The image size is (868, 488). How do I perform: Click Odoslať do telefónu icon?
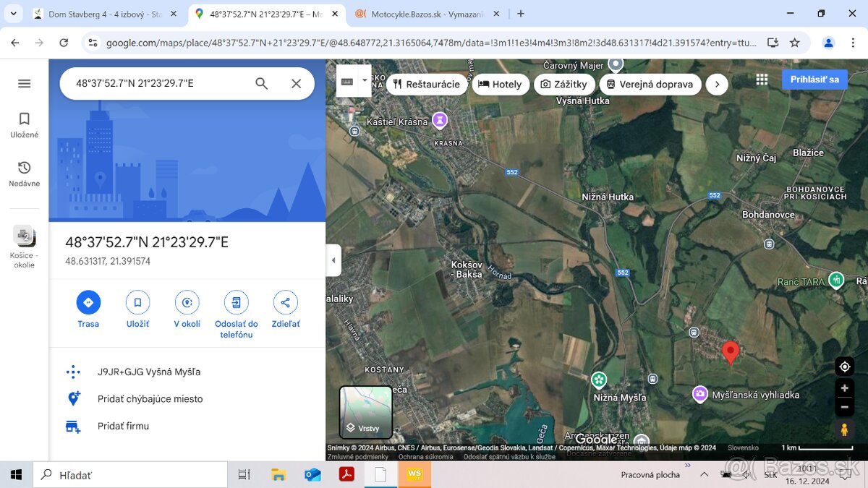(x=236, y=302)
